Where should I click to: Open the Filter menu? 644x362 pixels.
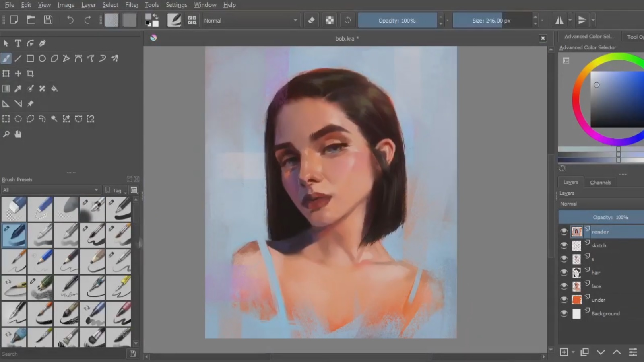point(132,5)
